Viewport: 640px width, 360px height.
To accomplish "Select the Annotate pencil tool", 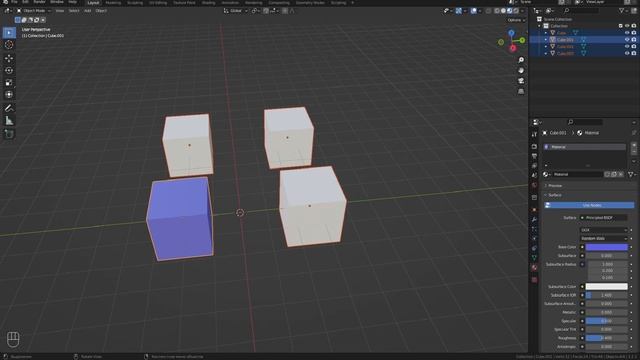I will pos(9,108).
